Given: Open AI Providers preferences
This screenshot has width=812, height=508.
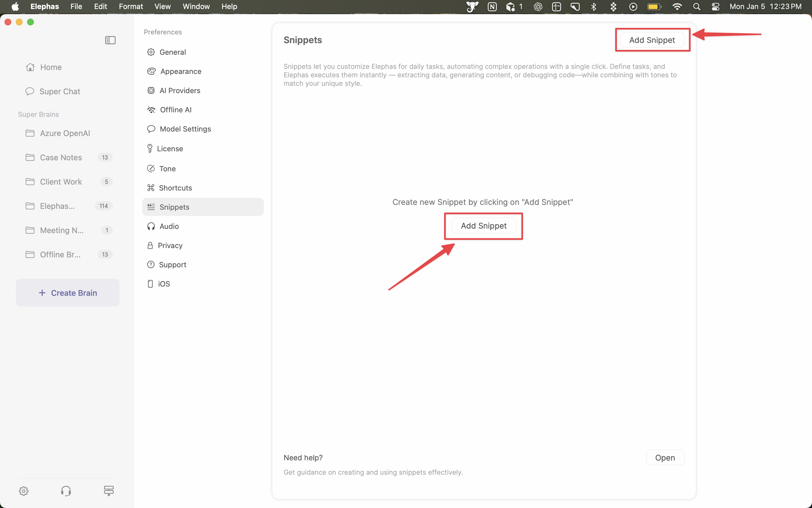Looking at the screenshot, I should pos(203,90).
